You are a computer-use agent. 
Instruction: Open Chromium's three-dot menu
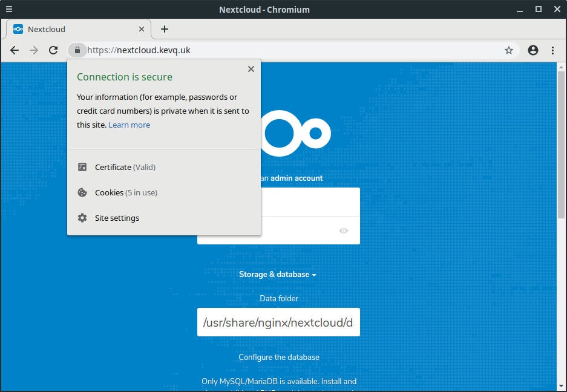tap(552, 50)
